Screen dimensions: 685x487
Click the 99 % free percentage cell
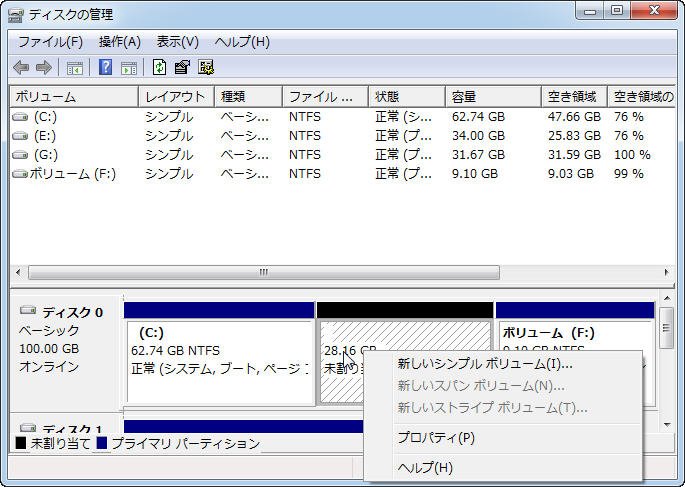point(629,174)
